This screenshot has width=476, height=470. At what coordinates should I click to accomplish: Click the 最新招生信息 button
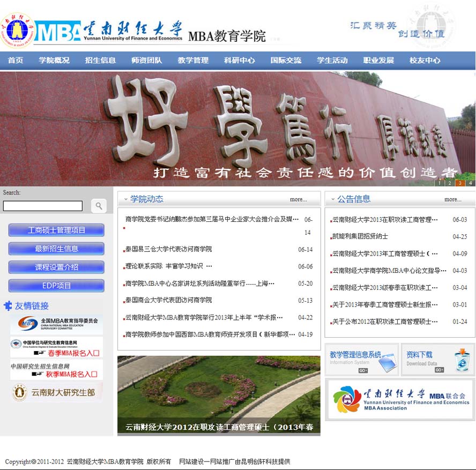(x=56, y=249)
